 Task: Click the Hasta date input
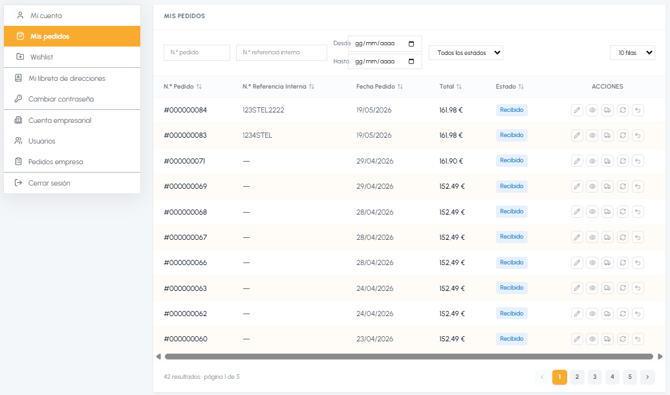pos(385,62)
